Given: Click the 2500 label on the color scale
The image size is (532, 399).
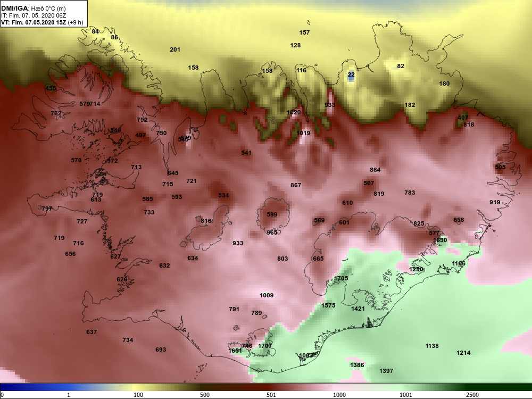Looking at the screenshot, I should pyautogui.click(x=472, y=395).
